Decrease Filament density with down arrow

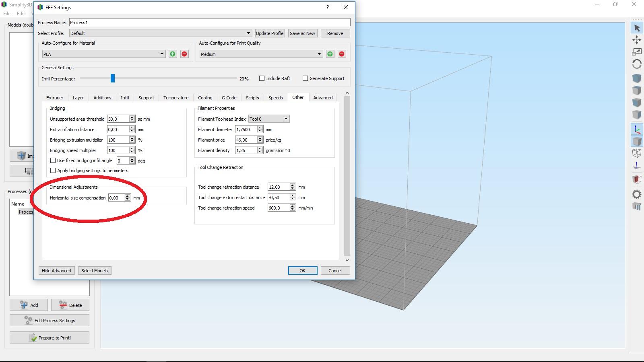pos(260,152)
